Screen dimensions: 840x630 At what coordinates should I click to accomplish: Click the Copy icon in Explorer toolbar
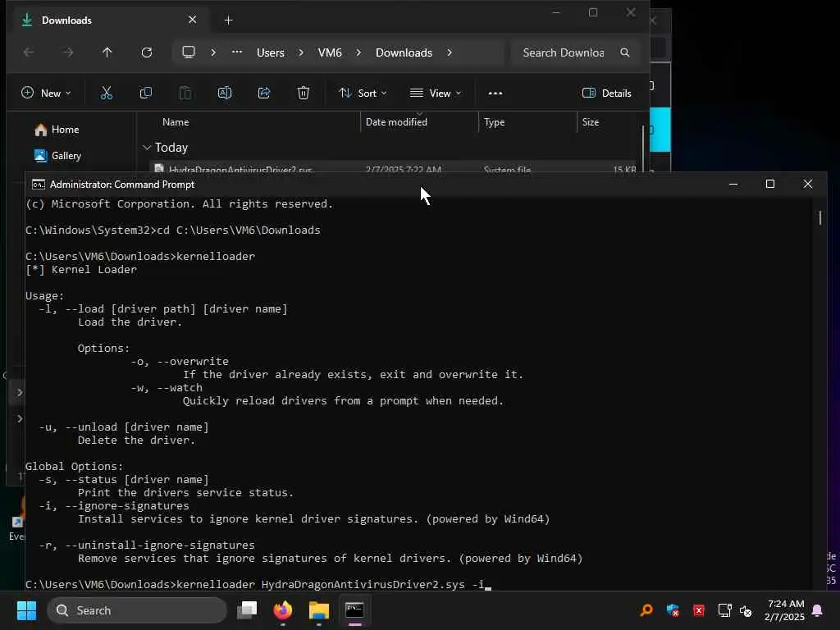point(146,94)
